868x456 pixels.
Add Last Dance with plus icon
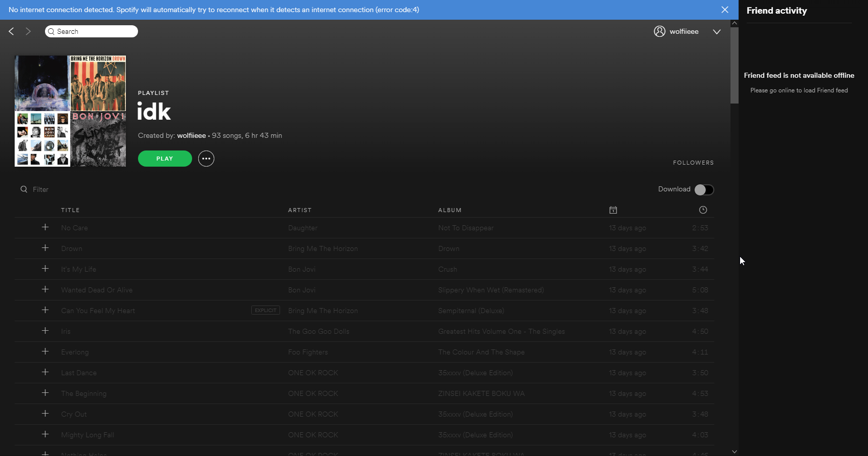(45, 372)
